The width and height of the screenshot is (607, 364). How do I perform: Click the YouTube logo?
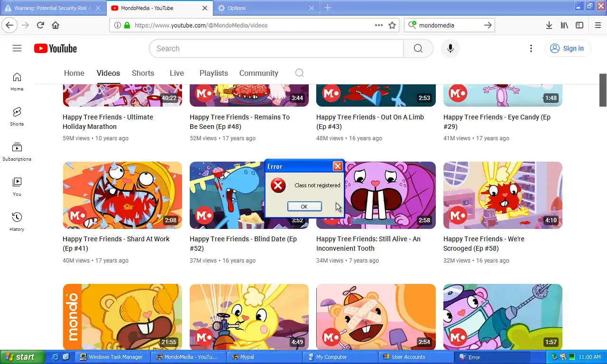pos(55,48)
